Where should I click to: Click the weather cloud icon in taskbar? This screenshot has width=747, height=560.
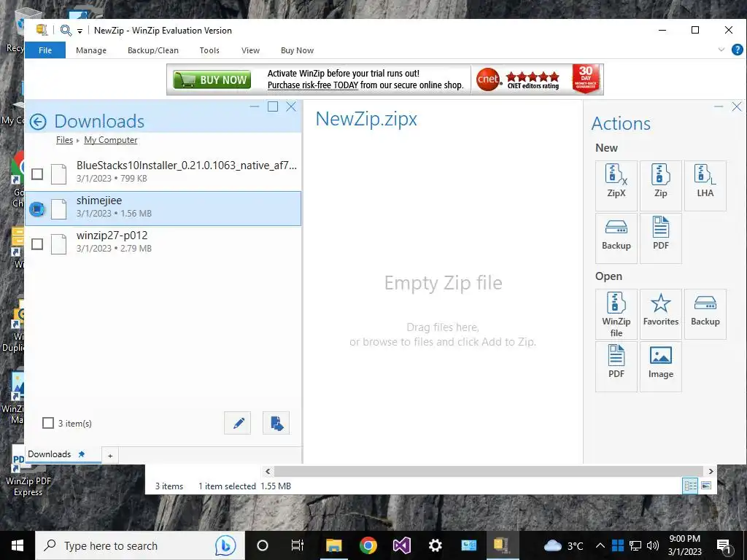[x=553, y=545]
